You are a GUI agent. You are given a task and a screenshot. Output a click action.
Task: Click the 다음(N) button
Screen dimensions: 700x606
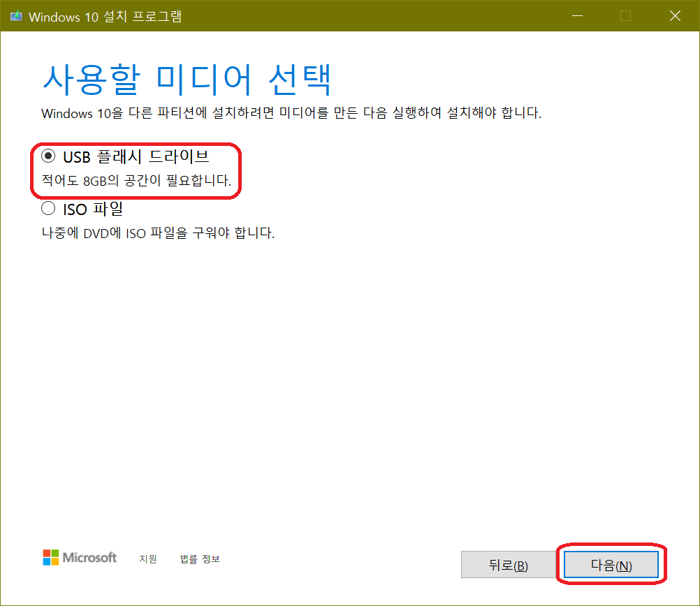(611, 565)
